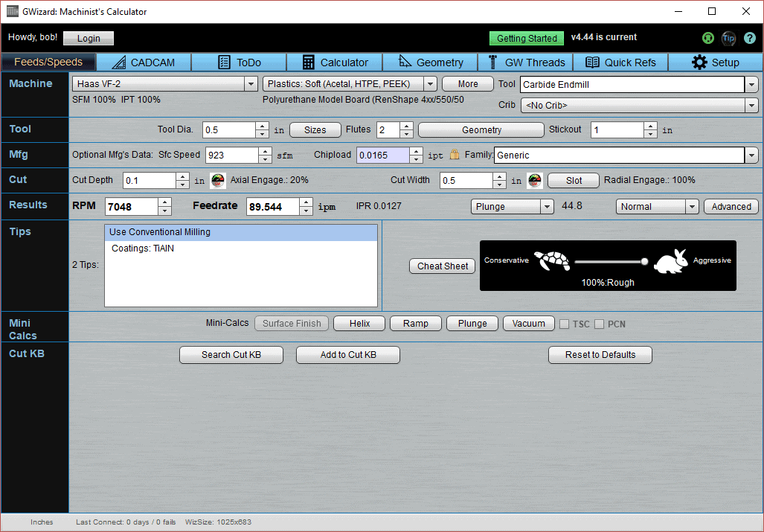Click the aggressiveness slider handle

[x=643, y=262]
